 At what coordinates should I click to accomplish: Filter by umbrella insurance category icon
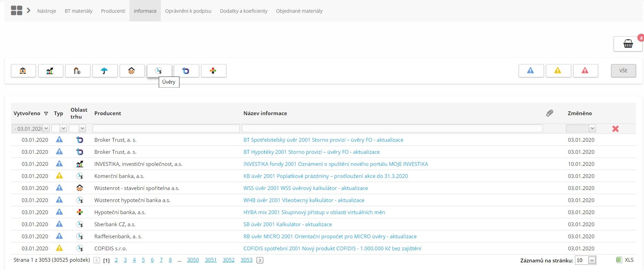pos(105,71)
